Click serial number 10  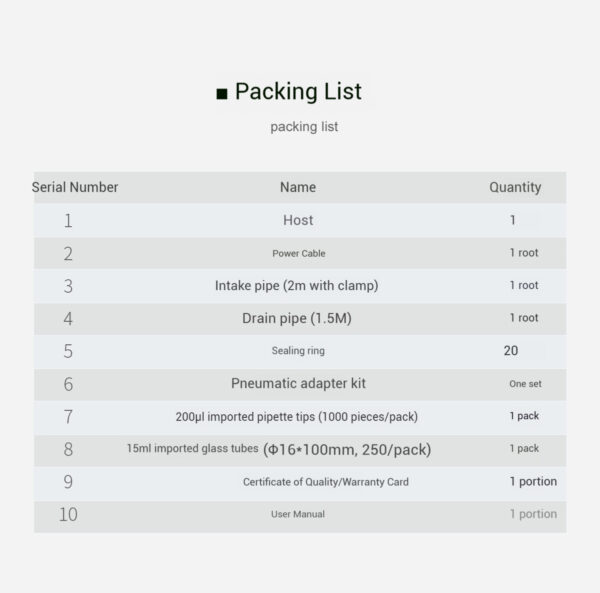[67, 515]
